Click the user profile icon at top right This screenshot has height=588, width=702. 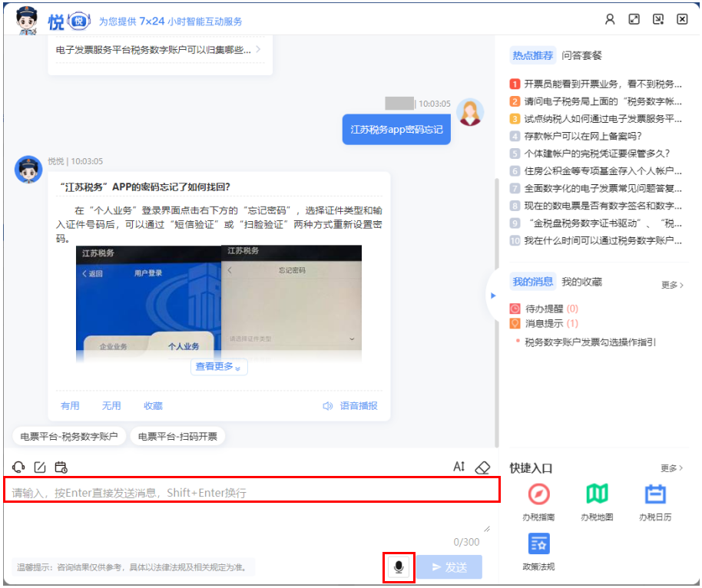610,19
